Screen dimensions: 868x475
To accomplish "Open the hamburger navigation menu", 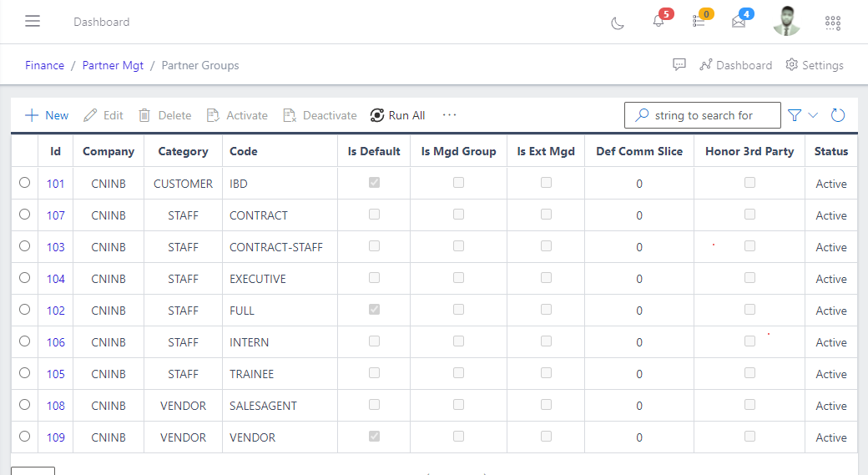I will [33, 21].
